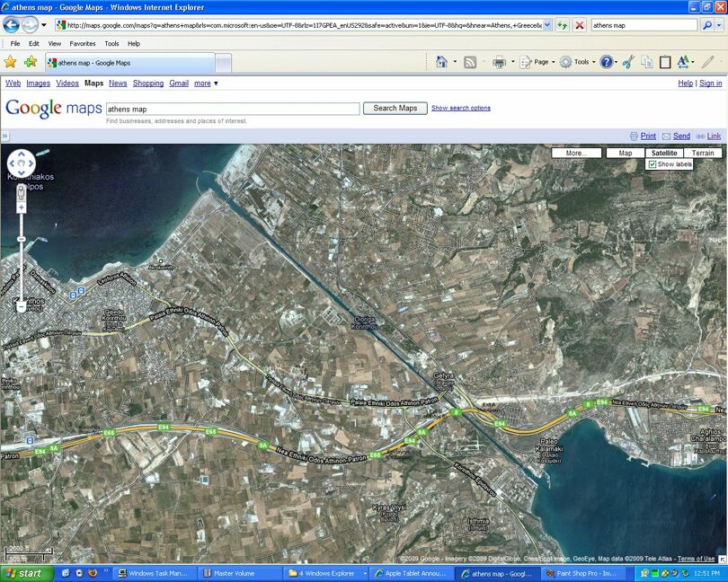The width and height of the screenshot is (728, 582).
Task: Open the Edit menu
Action: [x=34, y=44]
